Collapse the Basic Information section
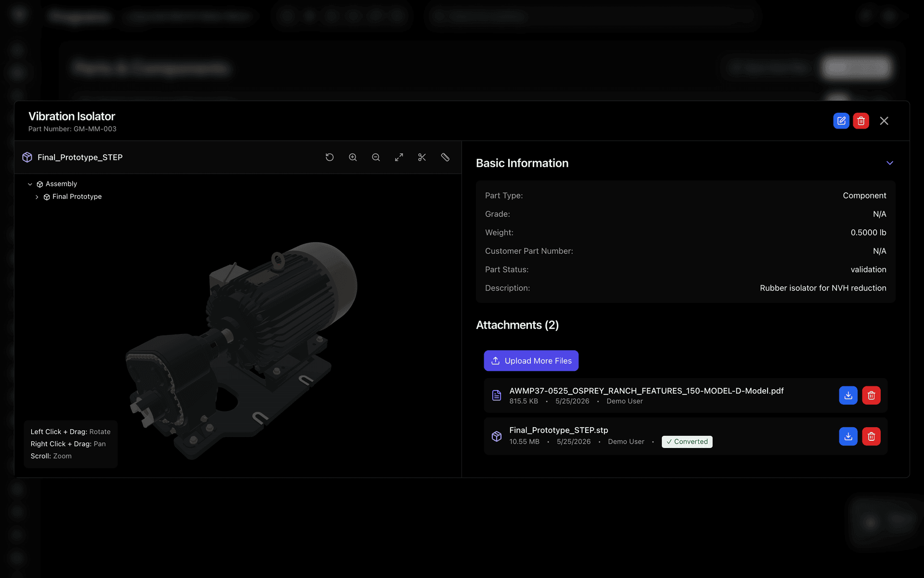This screenshot has height=578, width=924. (x=890, y=163)
